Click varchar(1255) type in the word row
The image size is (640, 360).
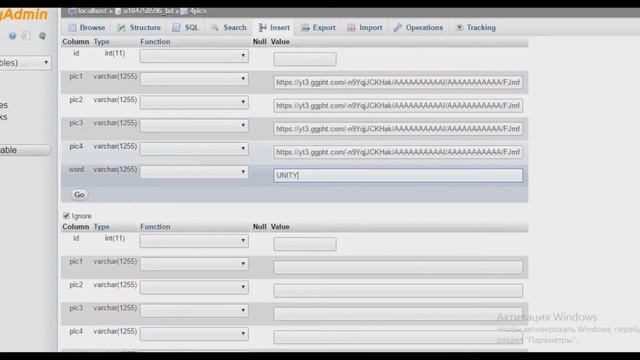pyautogui.click(x=115, y=169)
